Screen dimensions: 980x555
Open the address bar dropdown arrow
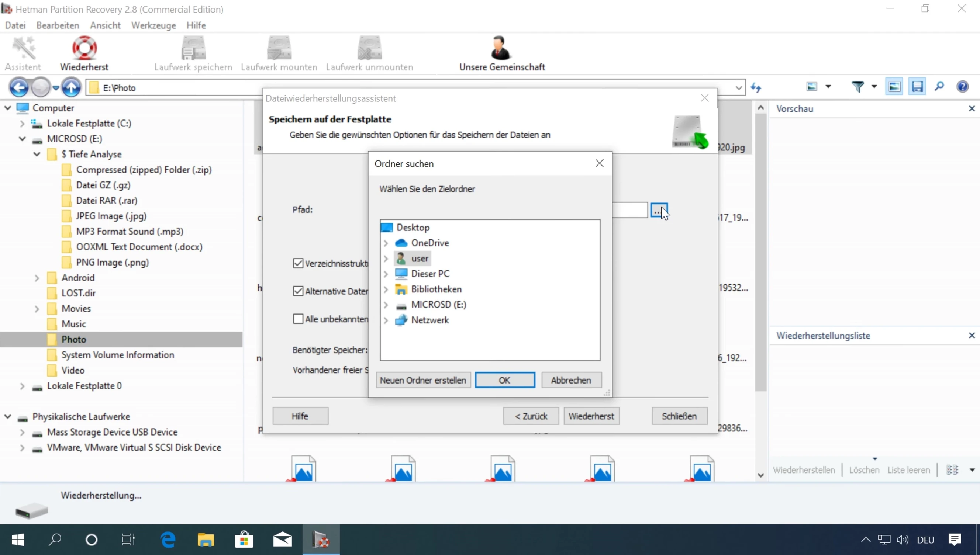coord(739,88)
